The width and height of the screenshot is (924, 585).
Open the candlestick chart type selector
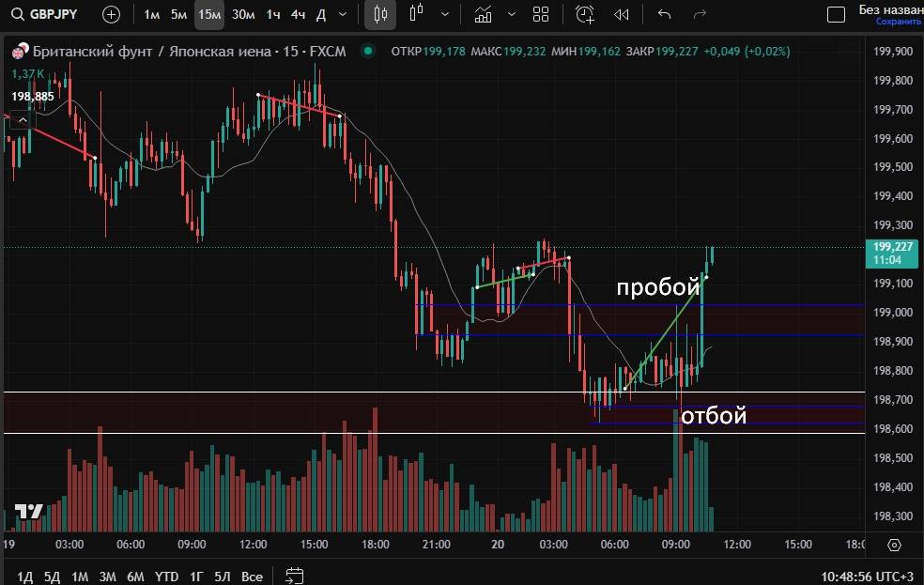point(379,14)
